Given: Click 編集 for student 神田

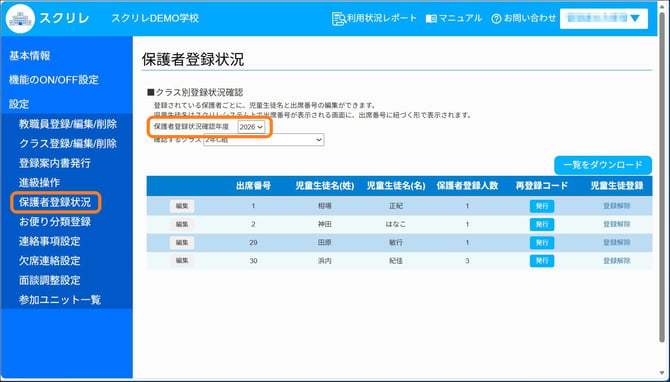Looking at the screenshot, I should (x=182, y=224).
